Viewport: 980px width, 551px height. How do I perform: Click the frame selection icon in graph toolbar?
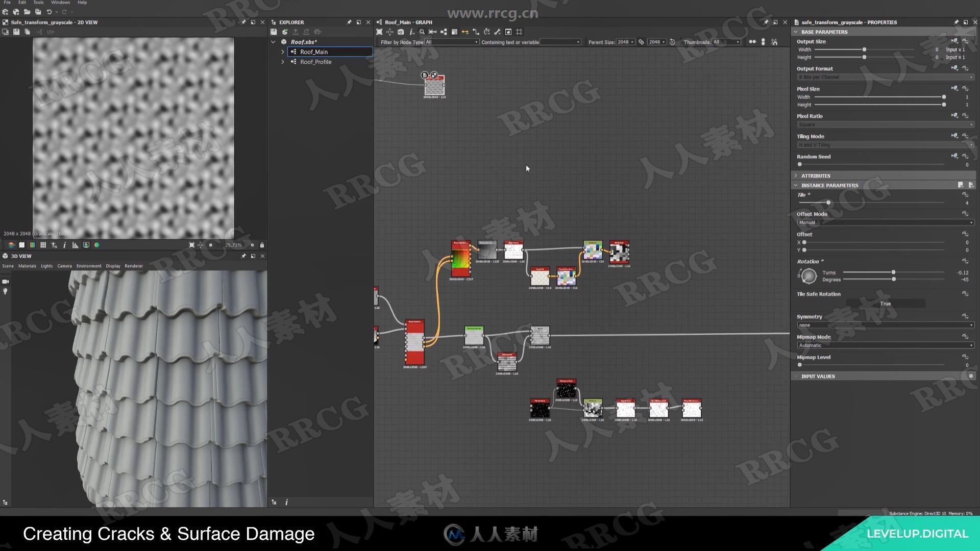click(x=519, y=32)
